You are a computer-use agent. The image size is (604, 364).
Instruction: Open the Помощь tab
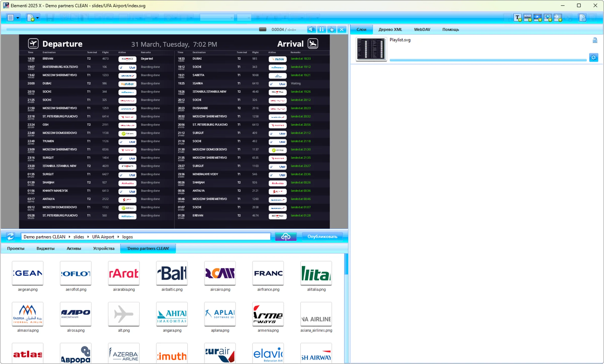tap(450, 29)
